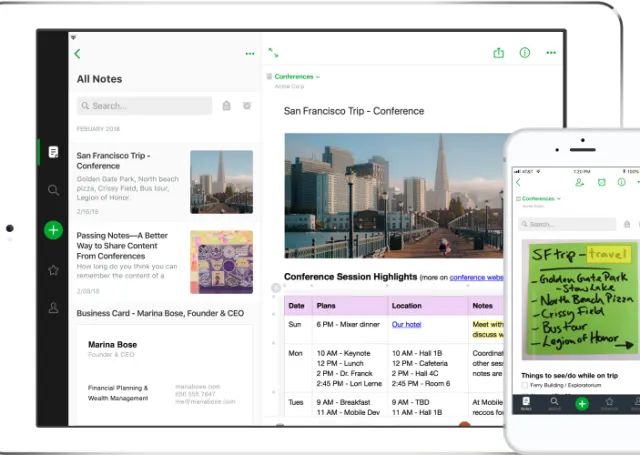The width and height of the screenshot is (640, 455).
Task: Open note info icon on iPad toolbar
Action: point(524,53)
